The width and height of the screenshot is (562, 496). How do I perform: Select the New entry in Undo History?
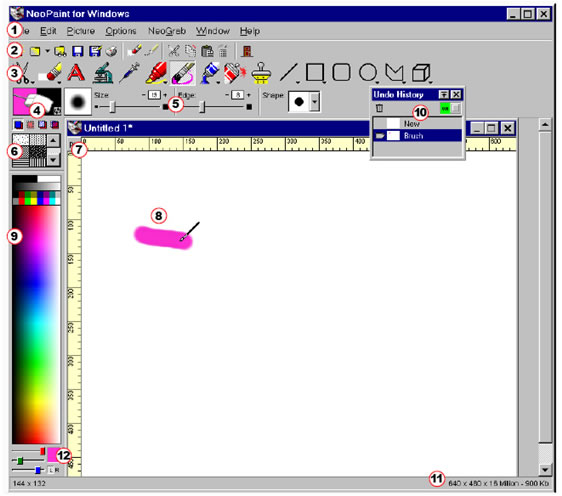[418, 124]
